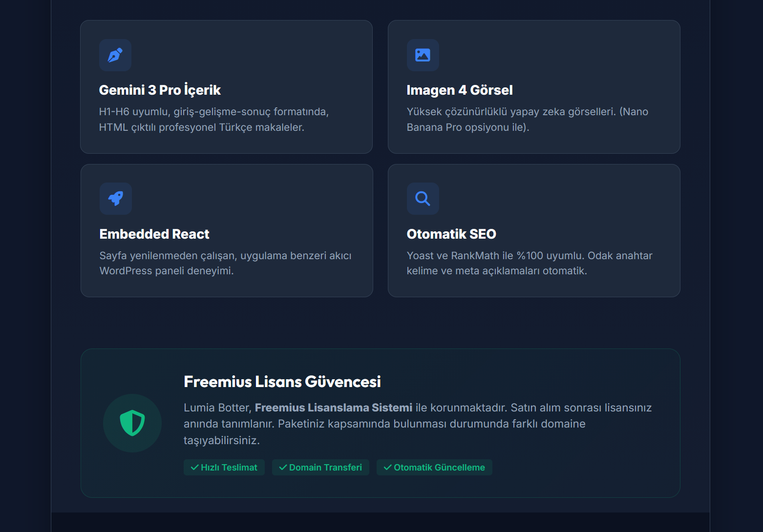
Task: Click the rocket icon above Embedded React
Action: 116,199
